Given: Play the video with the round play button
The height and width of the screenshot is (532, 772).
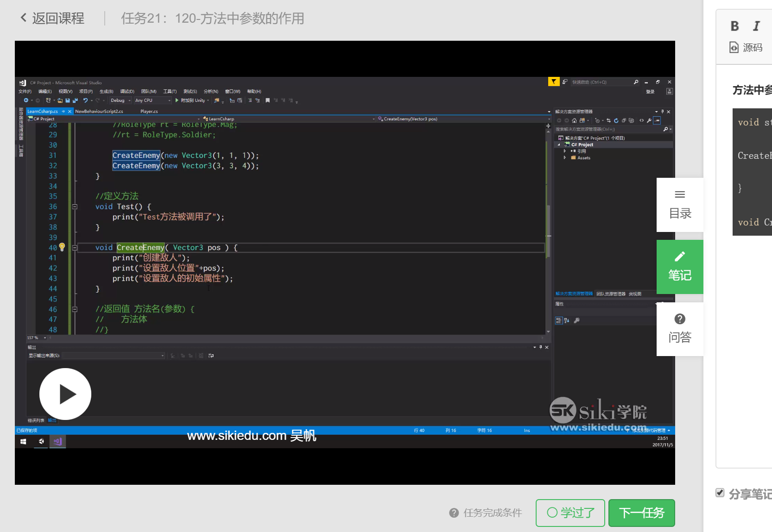Looking at the screenshot, I should coord(65,394).
